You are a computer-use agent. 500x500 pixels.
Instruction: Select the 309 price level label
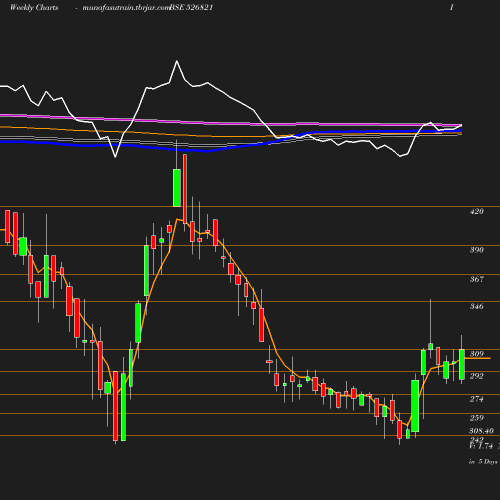477,354
